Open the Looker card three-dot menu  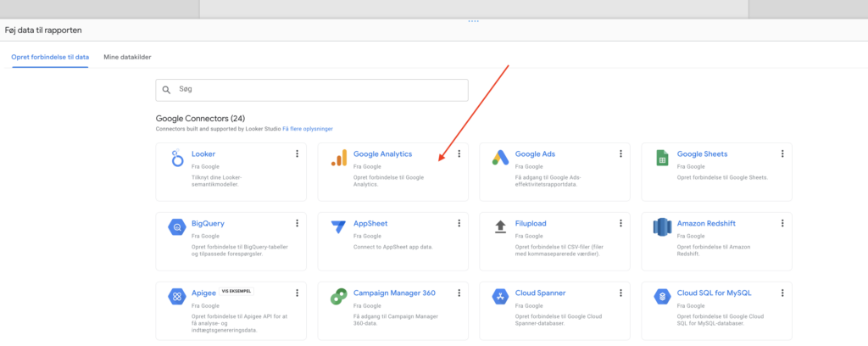coord(298,153)
